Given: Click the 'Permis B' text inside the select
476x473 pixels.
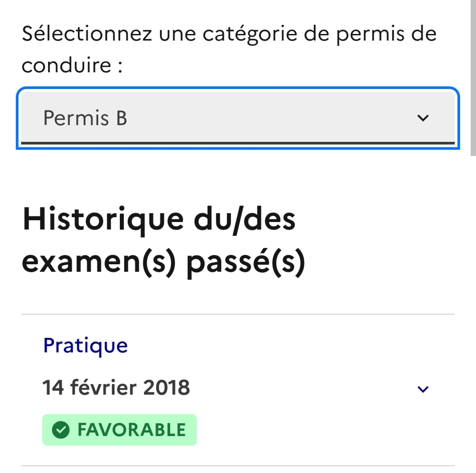Looking at the screenshot, I should pos(85,118).
